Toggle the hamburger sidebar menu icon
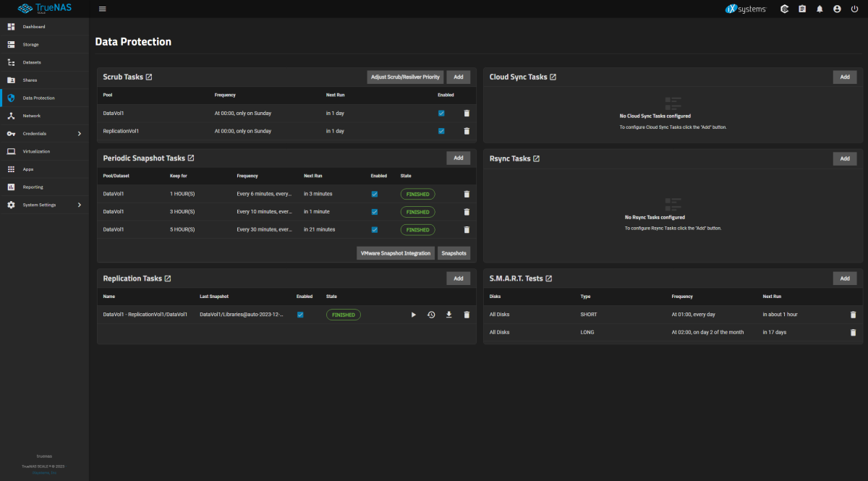The height and width of the screenshot is (481, 868). [102, 9]
